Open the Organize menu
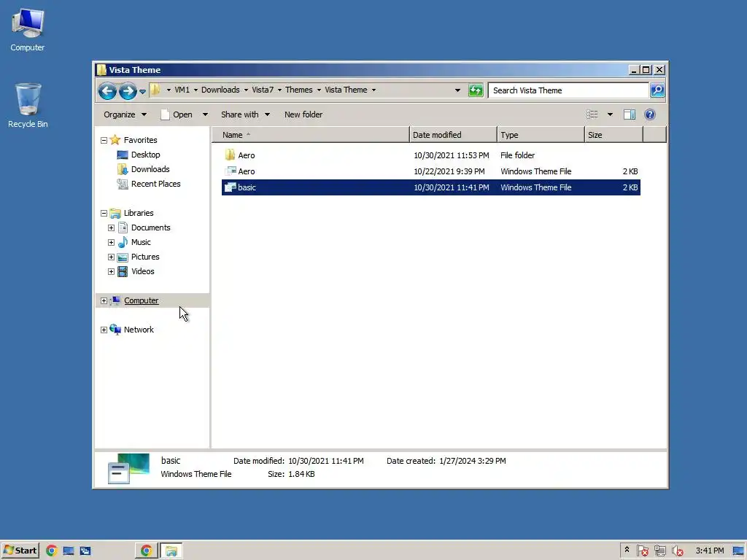This screenshot has height=560, width=747. pyautogui.click(x=125, y=114)
